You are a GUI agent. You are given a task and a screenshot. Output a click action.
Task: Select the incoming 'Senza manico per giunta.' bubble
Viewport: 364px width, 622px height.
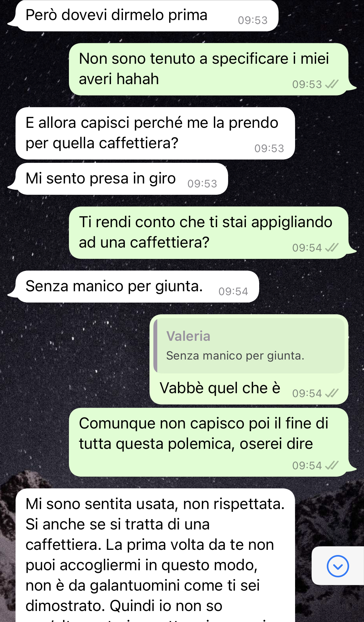tap(137, 287)
